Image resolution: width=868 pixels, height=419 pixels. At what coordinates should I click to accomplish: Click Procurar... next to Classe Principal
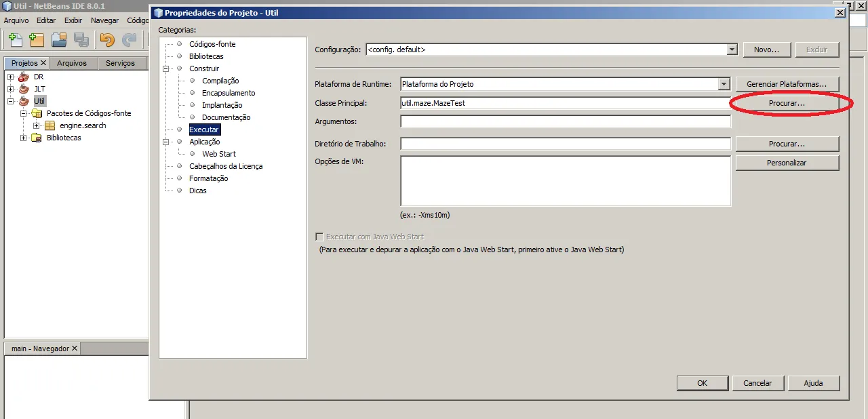pyautogui.click(x=787, y=104)
